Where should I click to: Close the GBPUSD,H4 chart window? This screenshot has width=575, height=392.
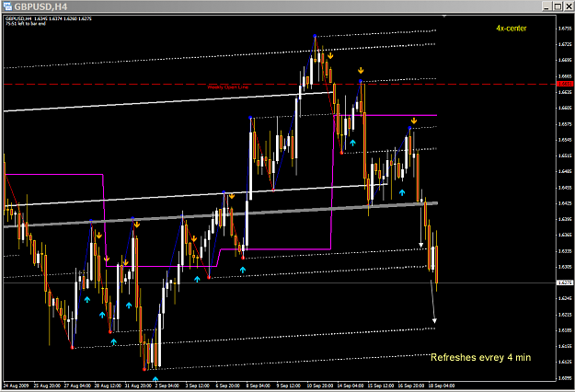pyautogui.click(x=568, y=6)
